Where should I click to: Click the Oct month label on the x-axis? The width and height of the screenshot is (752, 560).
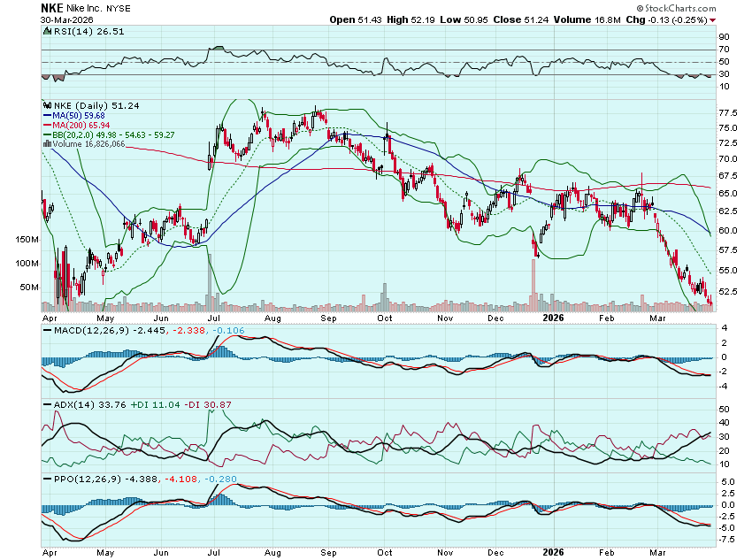pos(385,316)
